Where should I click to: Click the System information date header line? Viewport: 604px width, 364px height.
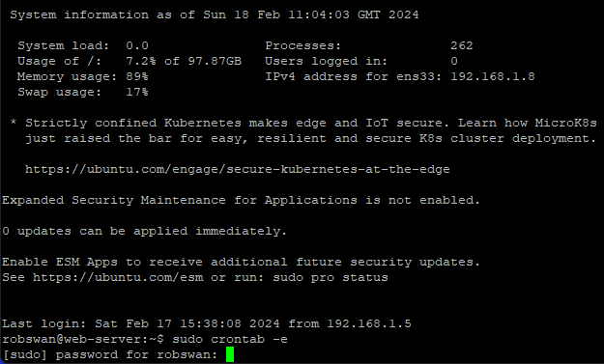[215, 15]
